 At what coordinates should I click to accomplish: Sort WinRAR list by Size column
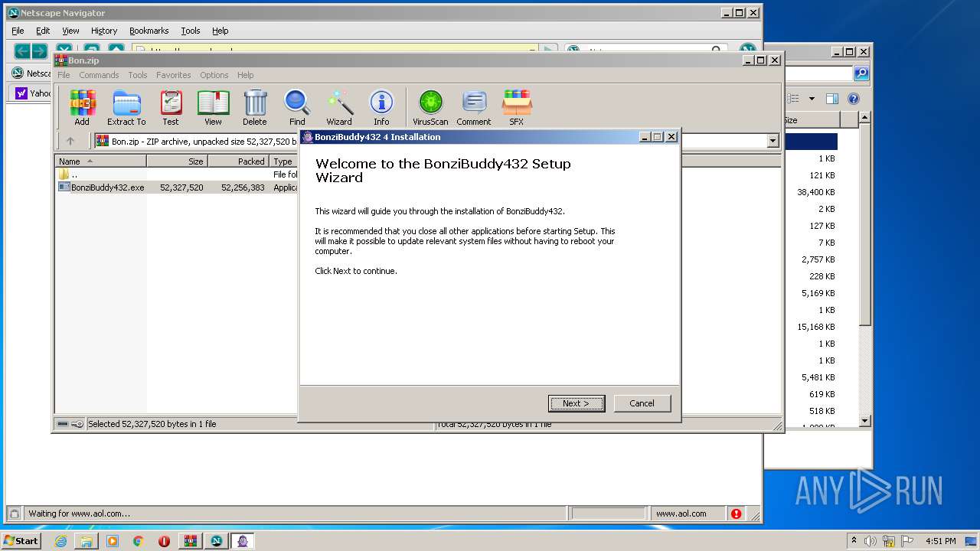(177, 161)
